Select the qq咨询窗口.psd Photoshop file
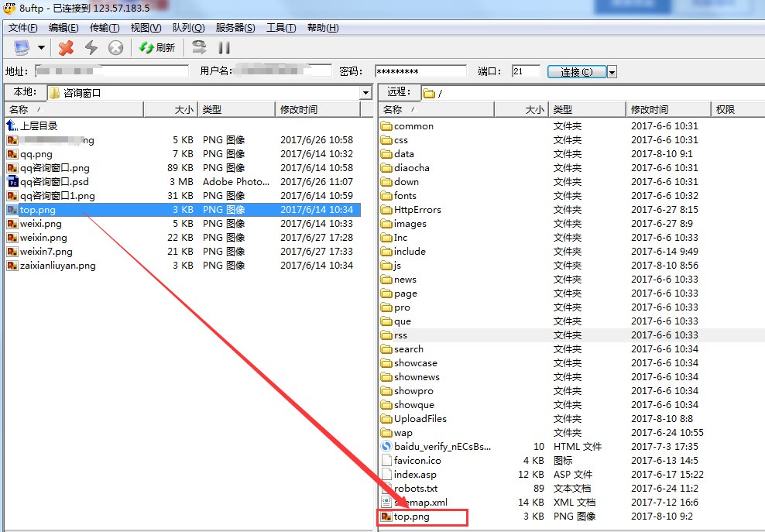765x532 pixels. pos(54,182)
